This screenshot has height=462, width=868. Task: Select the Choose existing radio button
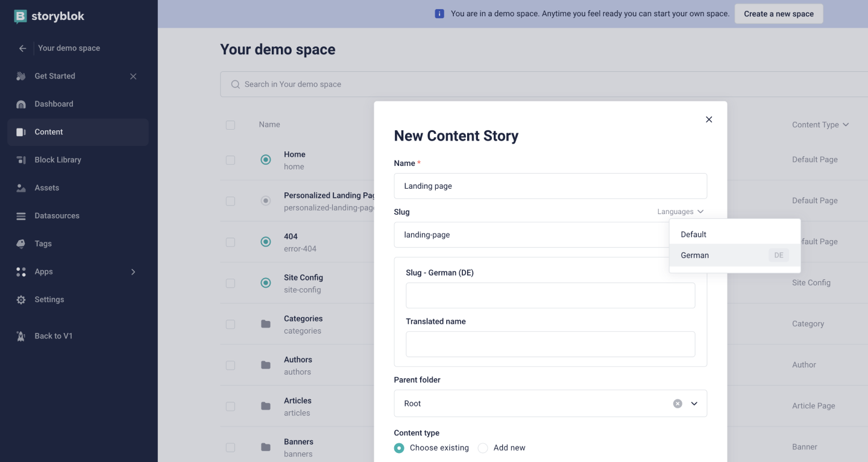399,448
